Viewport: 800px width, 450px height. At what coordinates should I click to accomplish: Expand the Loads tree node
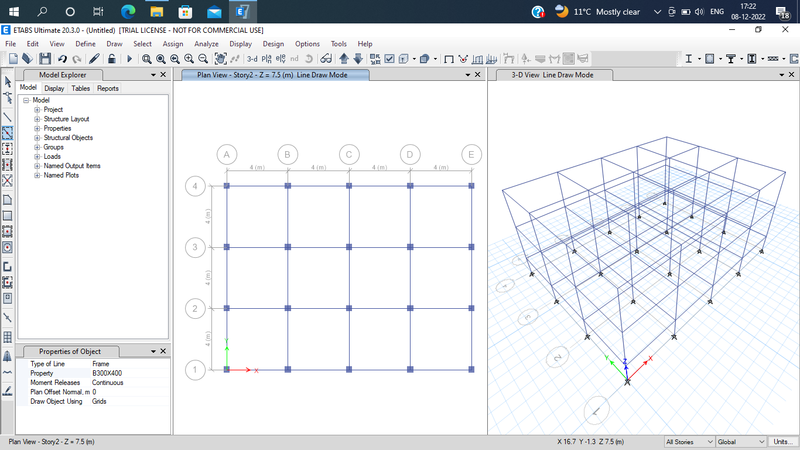(x=37, y=157)
